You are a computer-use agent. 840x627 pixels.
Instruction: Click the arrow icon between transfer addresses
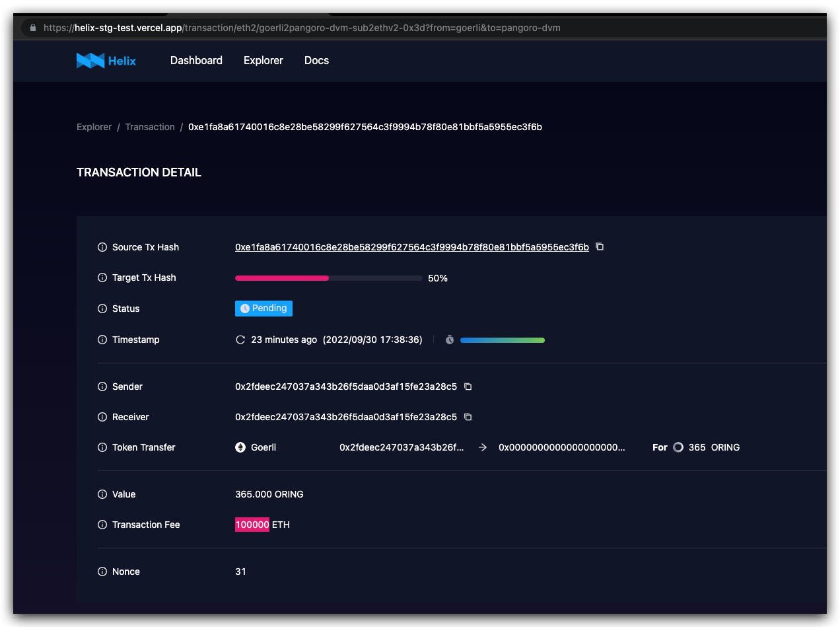483,447
